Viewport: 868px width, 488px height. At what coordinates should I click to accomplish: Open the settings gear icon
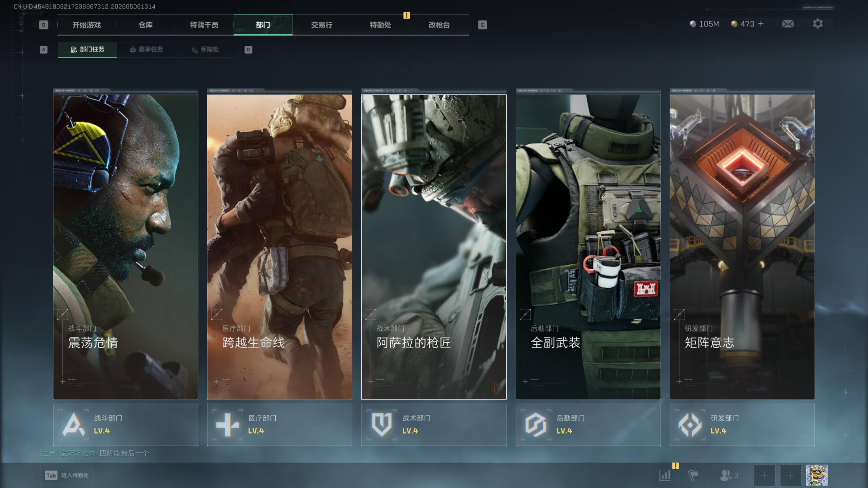point(817,24)
